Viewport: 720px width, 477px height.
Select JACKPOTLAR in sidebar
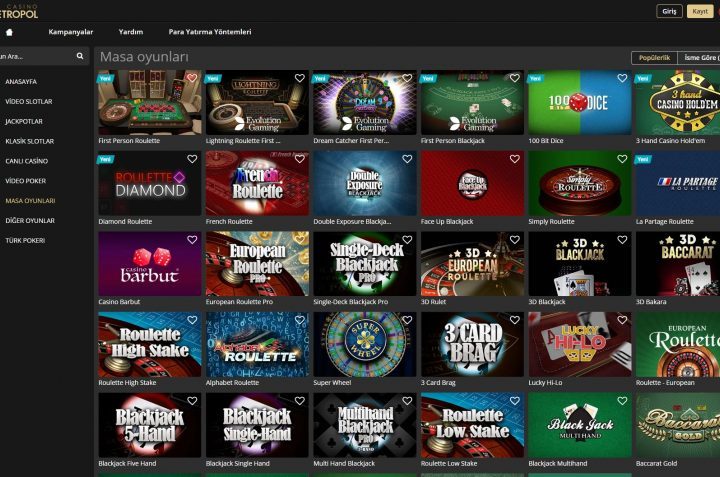point(24,121)
